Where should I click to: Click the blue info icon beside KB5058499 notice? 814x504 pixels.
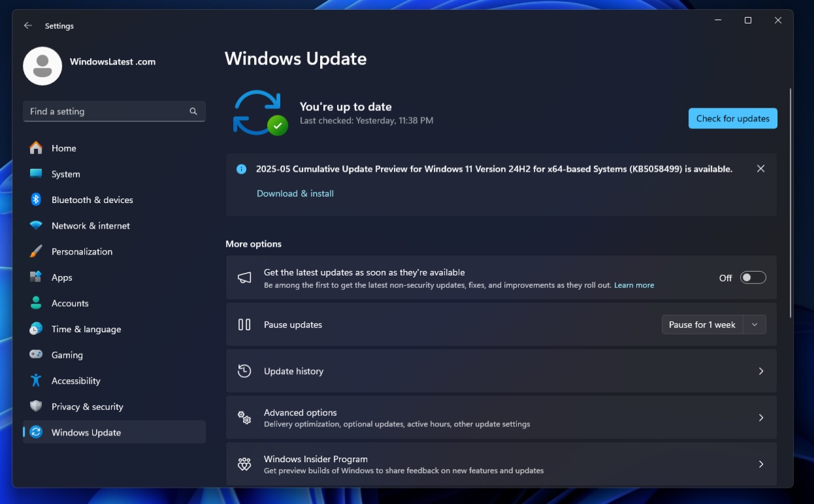pos(241,169)
